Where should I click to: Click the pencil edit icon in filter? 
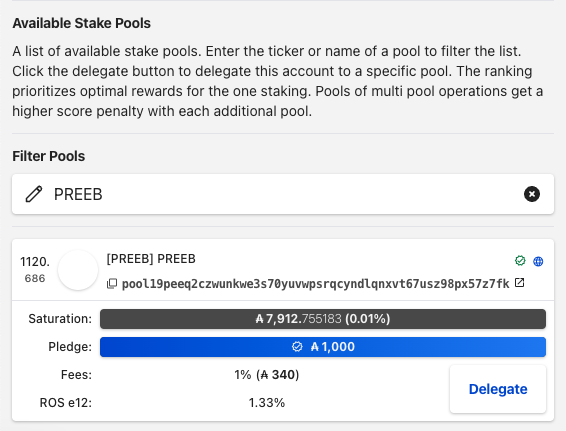(34, 194)
